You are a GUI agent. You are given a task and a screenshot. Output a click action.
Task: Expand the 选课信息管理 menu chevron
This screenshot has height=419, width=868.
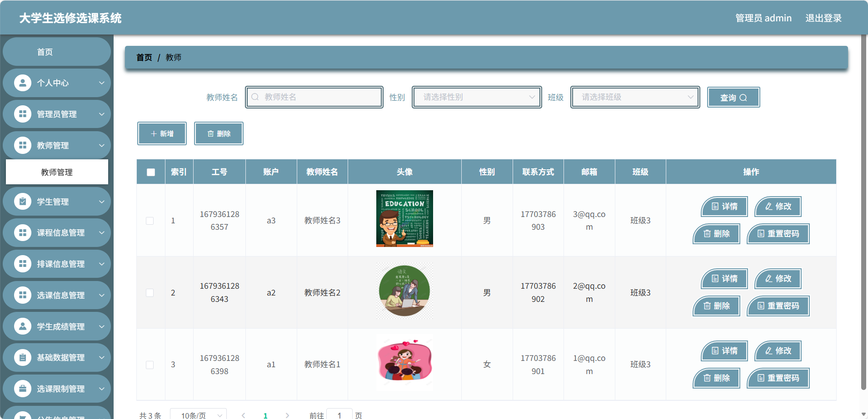coord(102,295)
